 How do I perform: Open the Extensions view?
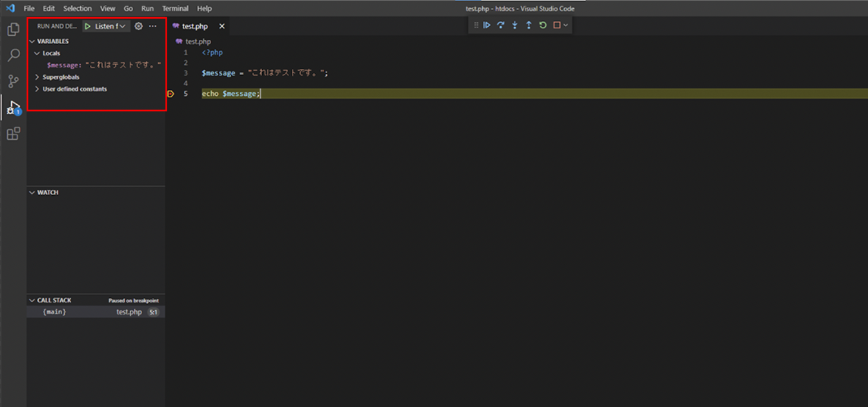(x=13, y=133)
